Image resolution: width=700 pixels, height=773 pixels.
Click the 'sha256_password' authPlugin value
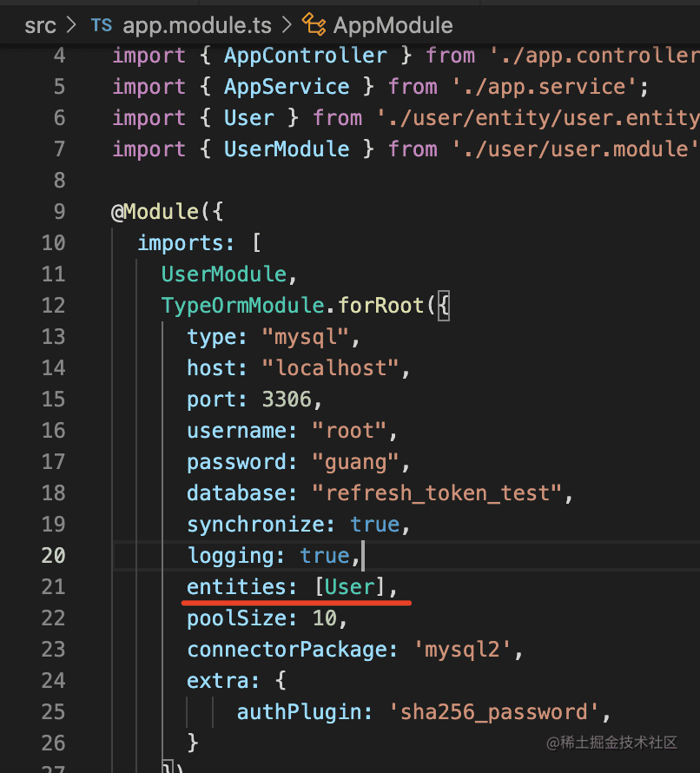499,712
